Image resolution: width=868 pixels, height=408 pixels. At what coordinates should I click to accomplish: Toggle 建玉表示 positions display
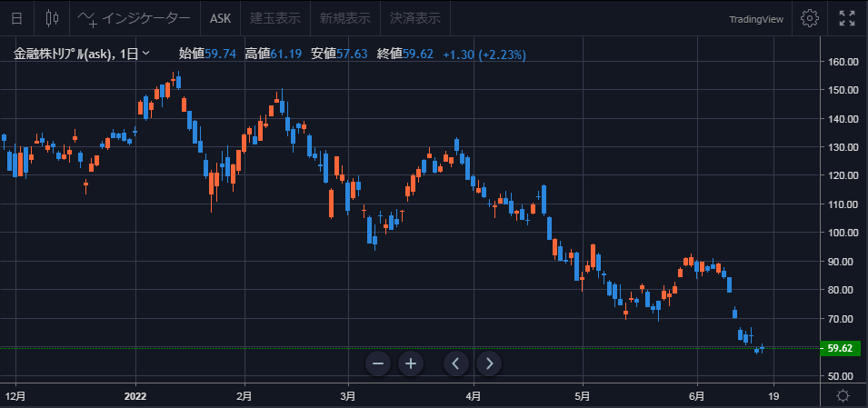tap(275, 18)
